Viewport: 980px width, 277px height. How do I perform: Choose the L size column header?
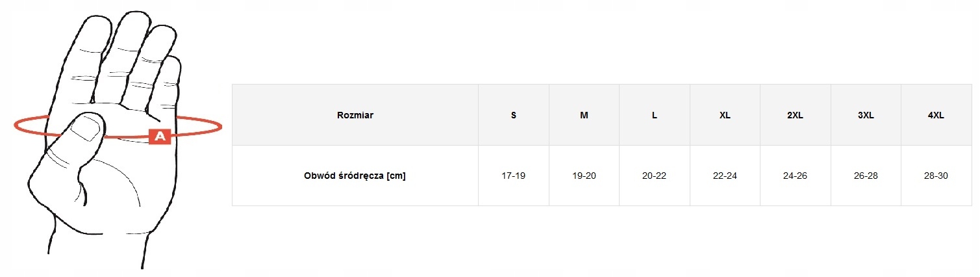tap(655, 115)
